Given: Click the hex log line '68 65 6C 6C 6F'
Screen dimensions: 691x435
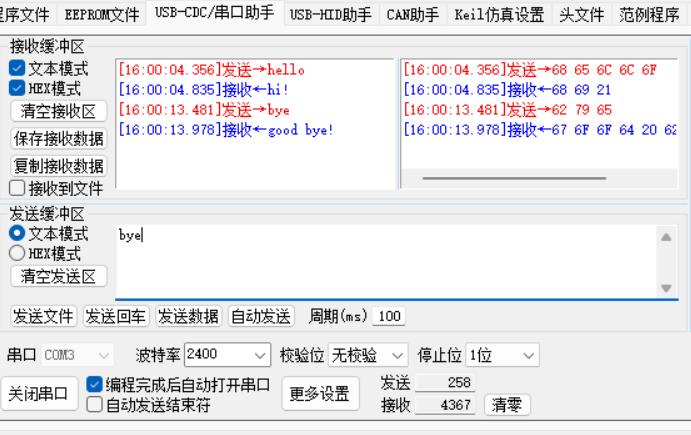Looking at the screenshot, I should point(531,70).
